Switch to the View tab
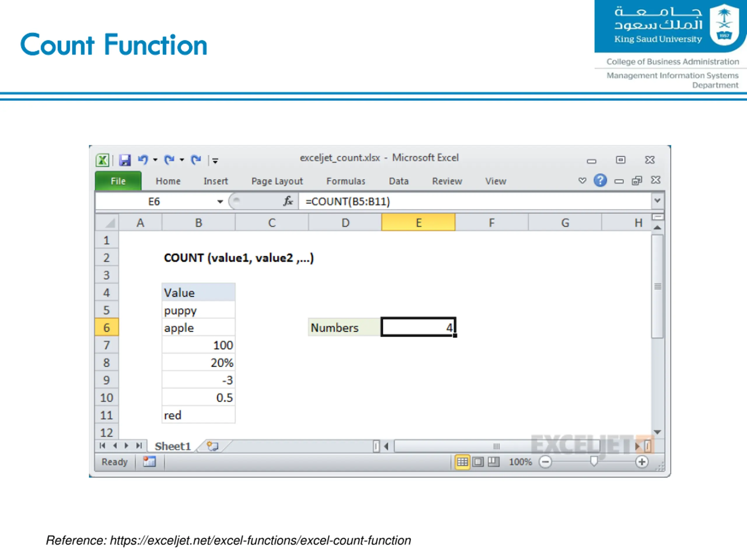 point(496,181)
